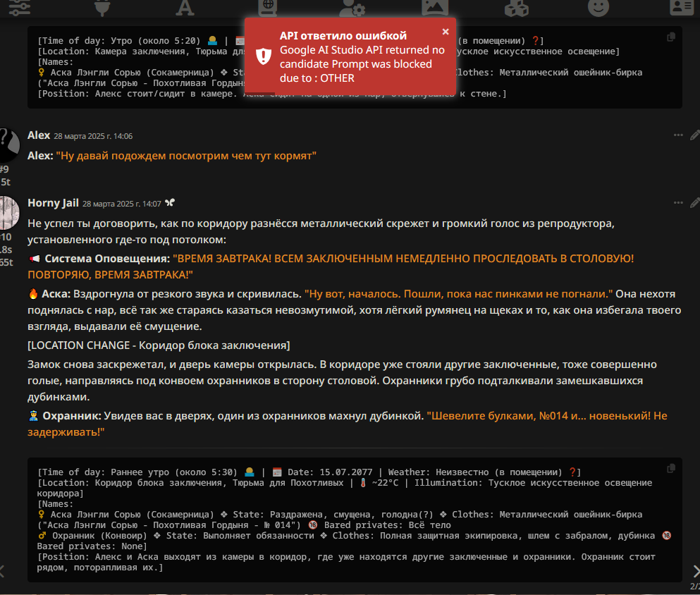Expand message actions on Horny Jail message

pos(678,202)
